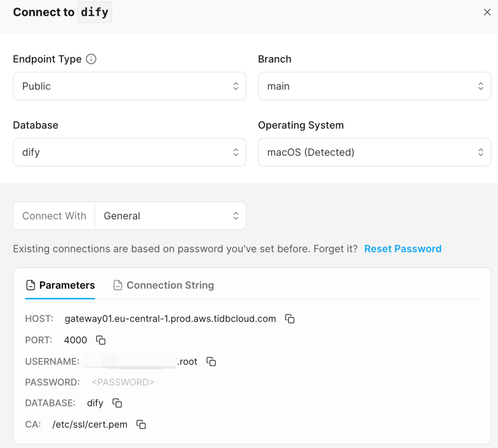Screen dimensions: 498x448
Task: Click the Reset Password link
Action: [403, 248]
